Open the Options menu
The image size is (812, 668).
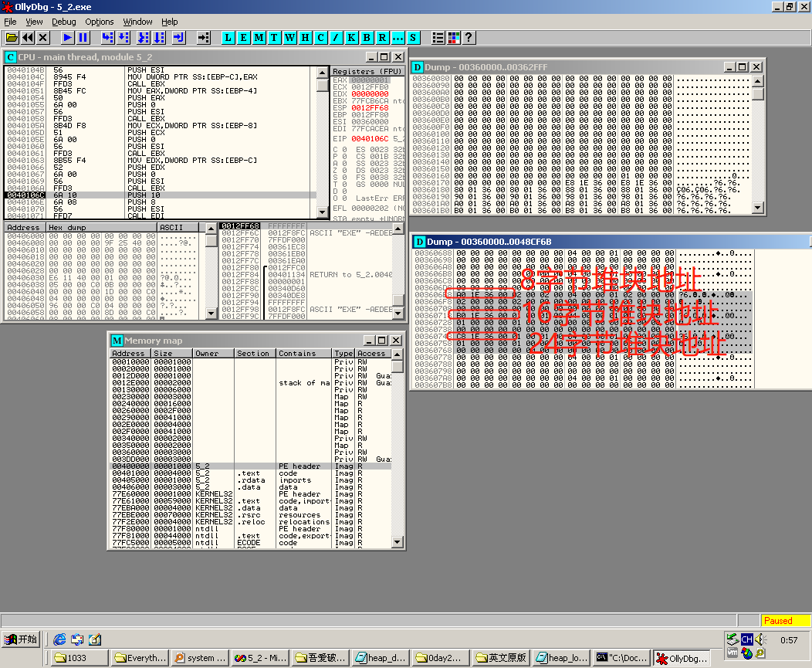tap(100, 22)
